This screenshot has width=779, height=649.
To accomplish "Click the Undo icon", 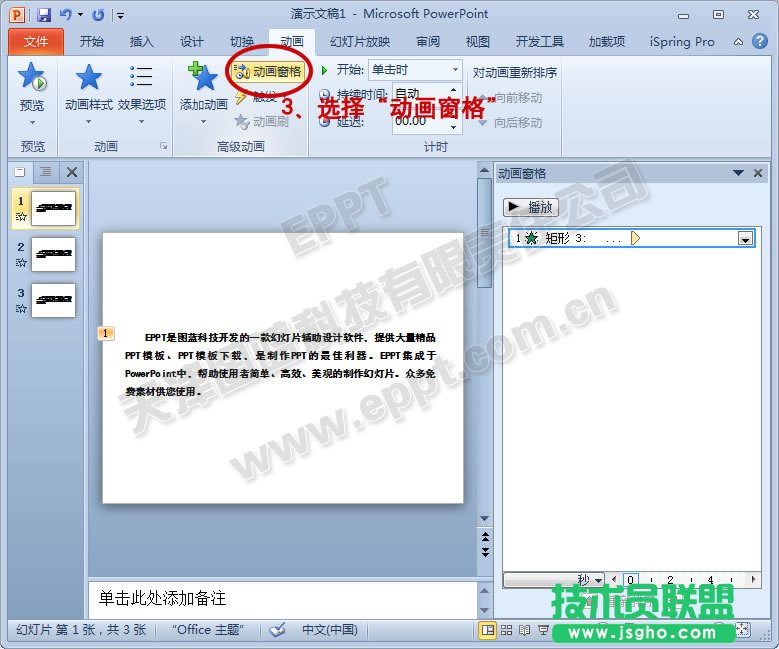I will pos(66,15).
